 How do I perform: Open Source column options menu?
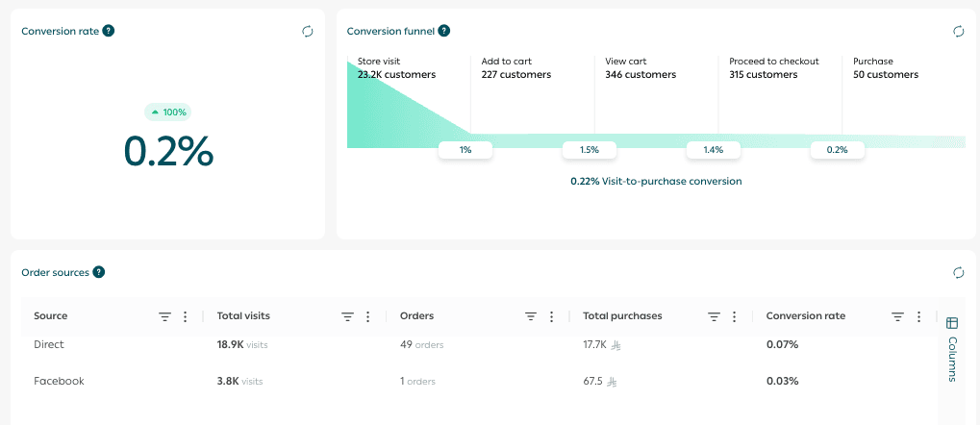coord(186,316)
